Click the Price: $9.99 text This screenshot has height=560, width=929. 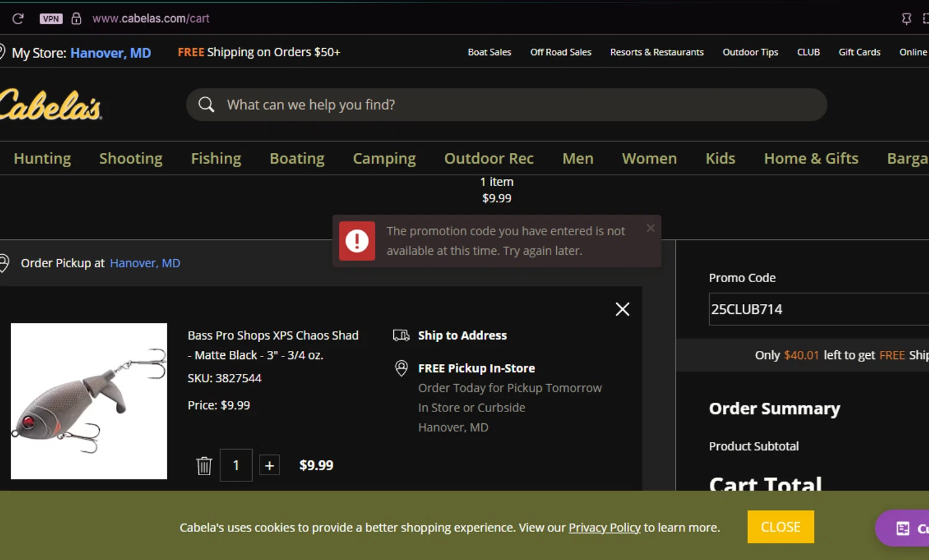point(219,405)
